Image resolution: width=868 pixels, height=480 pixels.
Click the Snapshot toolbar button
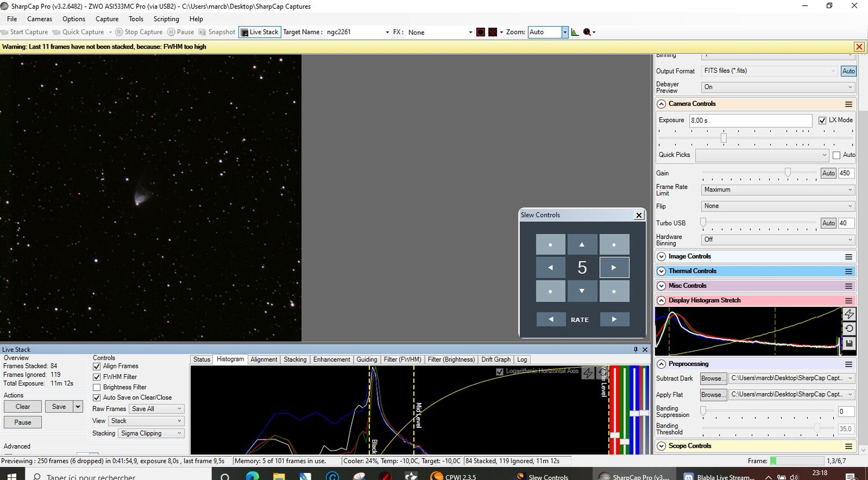click(x=217, y=32)
